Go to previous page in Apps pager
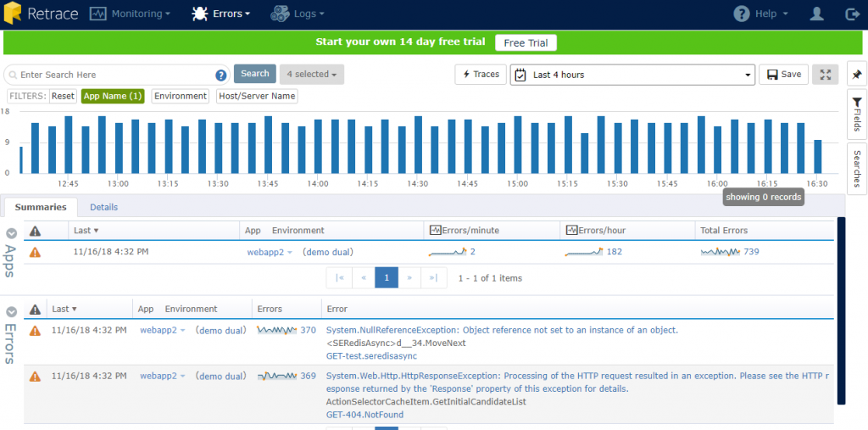This screenshot has height=430, width=868. pyautogui.click(x=364, y=277)
